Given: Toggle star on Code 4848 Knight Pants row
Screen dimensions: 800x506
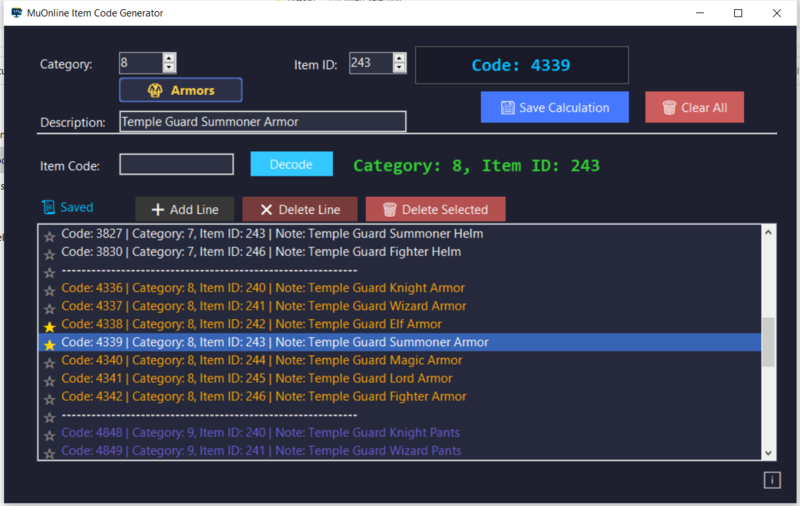Looking at the screenshot, I should pyautogui.click(x=49, y=436).
